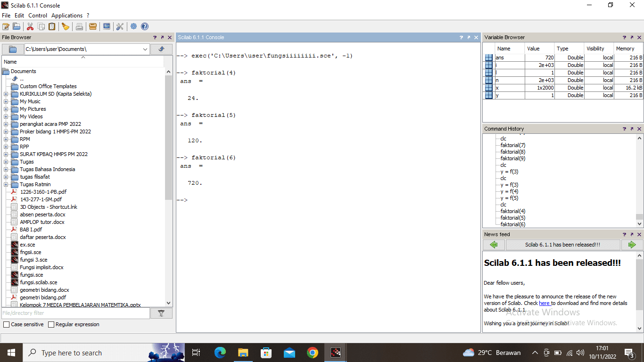This screenshot has width=644, height=362.
Task: Open the Help browser question-mark icon
Action: point(145,26)
